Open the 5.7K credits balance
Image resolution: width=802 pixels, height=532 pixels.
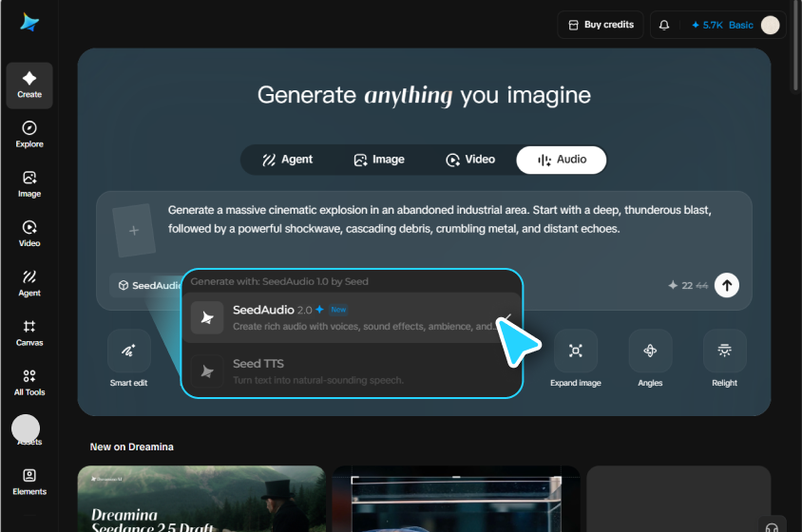[707, 25]
